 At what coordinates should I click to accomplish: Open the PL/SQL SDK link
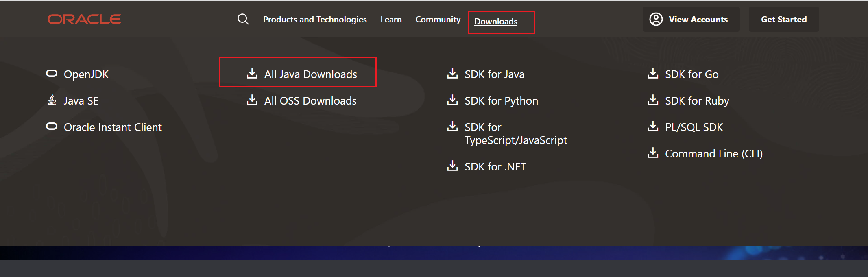coord(694,127)
